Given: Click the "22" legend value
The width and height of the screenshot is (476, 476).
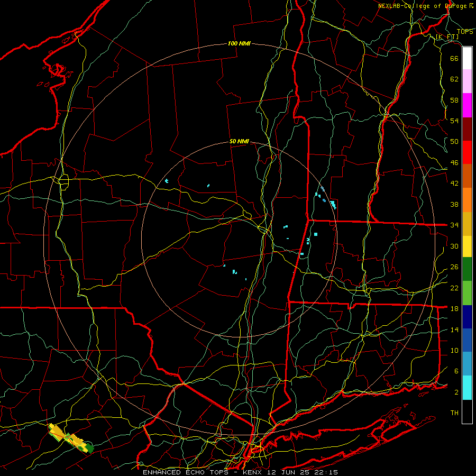Looking at the screenshot, I should pos(454,288).
